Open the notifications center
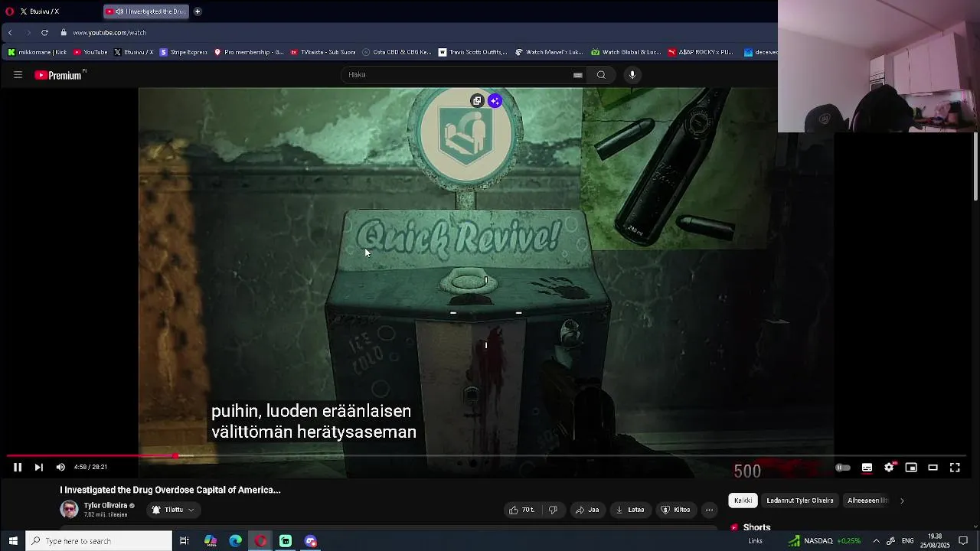 (x=963, y=541)
